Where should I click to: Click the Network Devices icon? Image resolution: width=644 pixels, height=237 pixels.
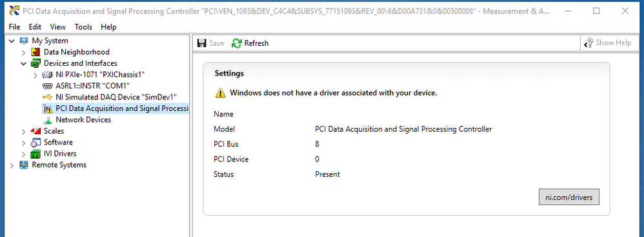48,119
